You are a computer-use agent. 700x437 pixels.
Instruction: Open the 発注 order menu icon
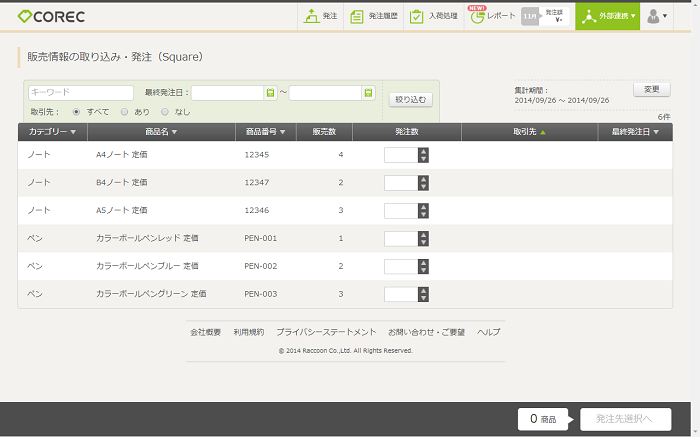(x=321, y=16)
